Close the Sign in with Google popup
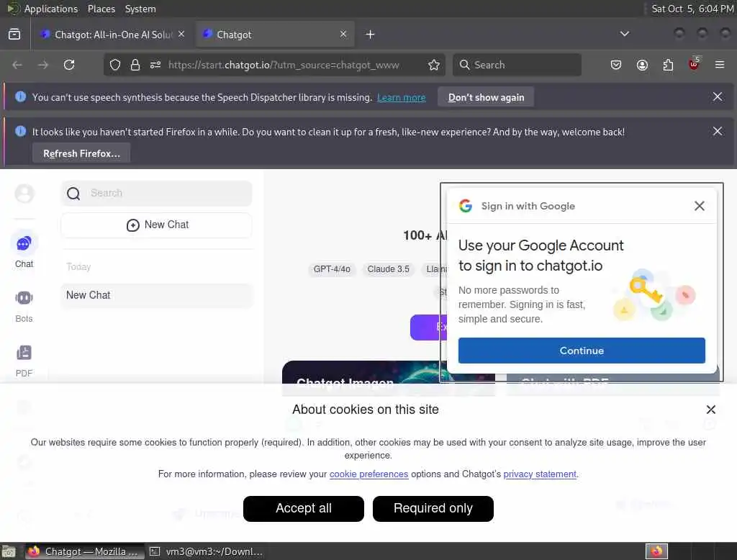The width and height of the screenshot is (737, 560). [x=700, y=206]
